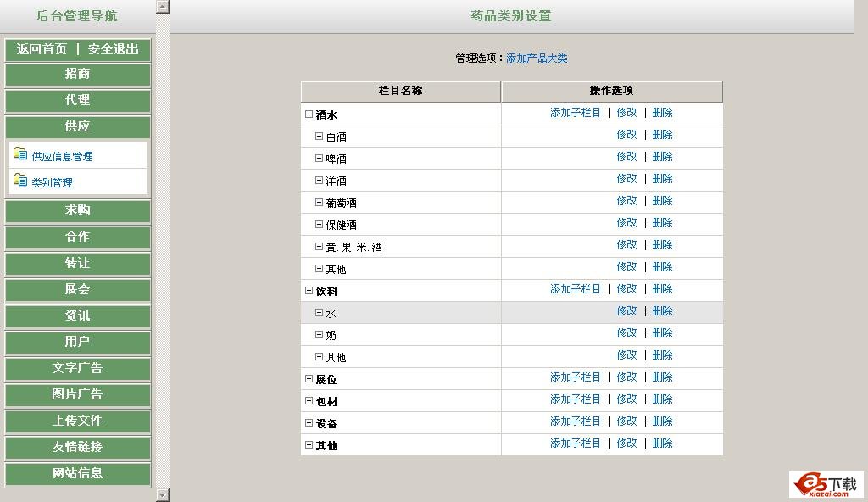Open the 求购 sidebar menu
This screenshot has width=868, height=502.
(77, 211)
